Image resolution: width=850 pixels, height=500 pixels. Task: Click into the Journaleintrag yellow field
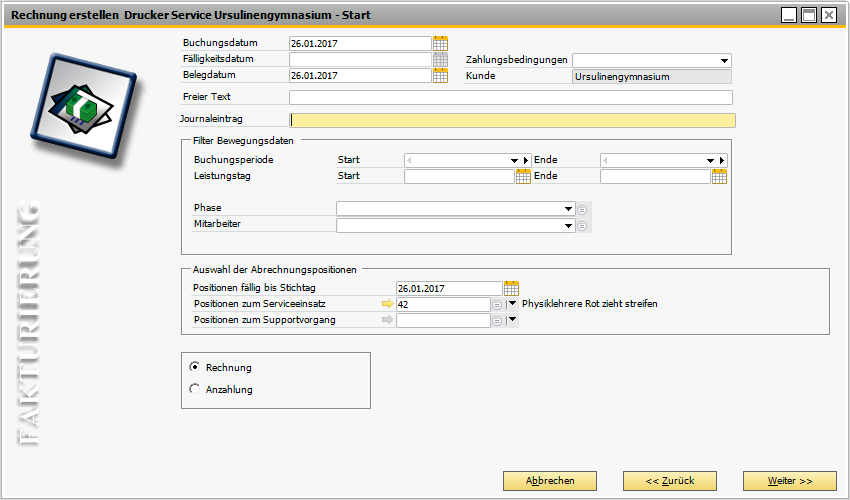(510, 120)
